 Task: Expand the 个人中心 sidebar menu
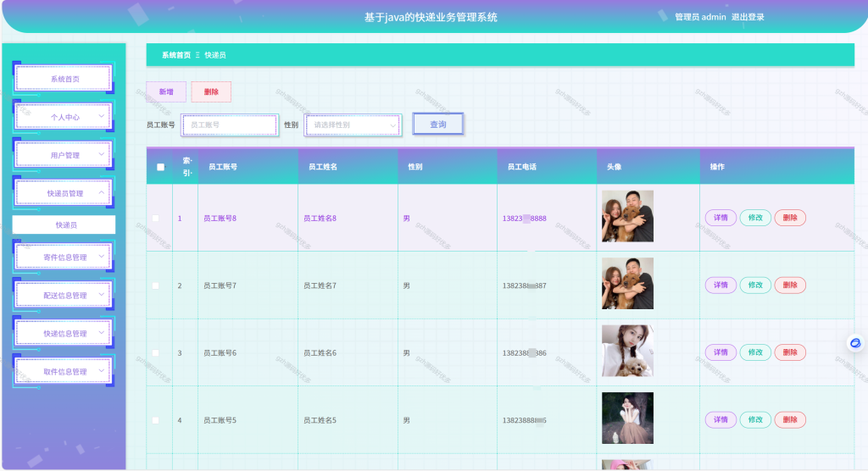coord(64,117)
